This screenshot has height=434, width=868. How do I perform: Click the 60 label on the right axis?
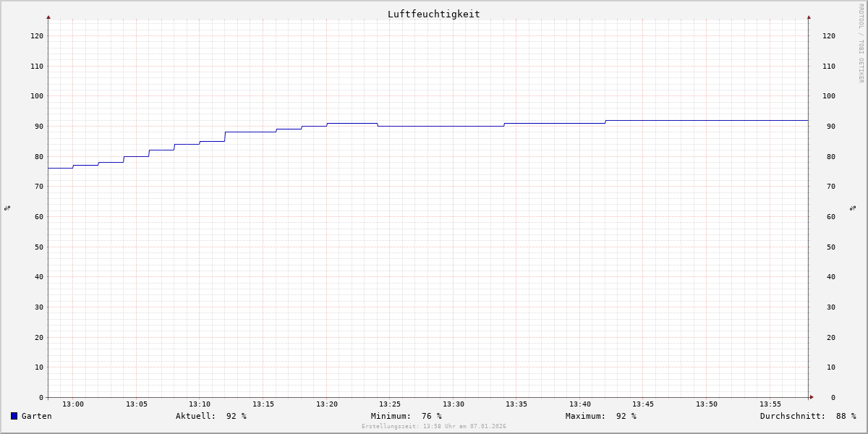coord(831,217)
